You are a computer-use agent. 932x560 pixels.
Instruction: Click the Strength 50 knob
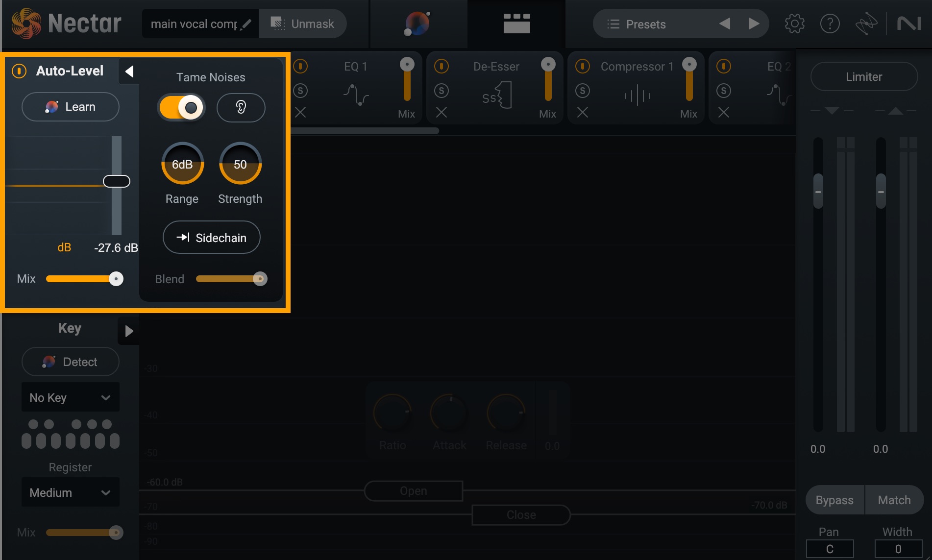[240, 164]
